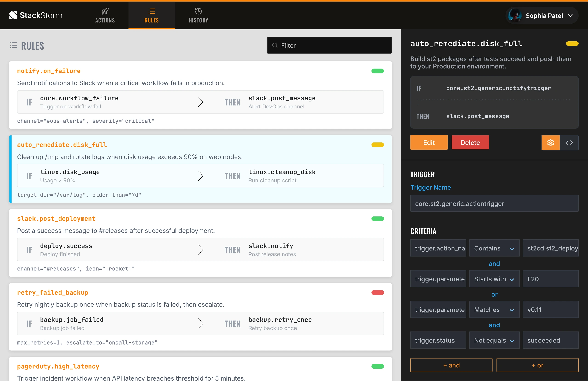The image size is (588, 381).
Task: Toggle the notify.on_failure enabled status pill
Action: click(x=378, y=71)
